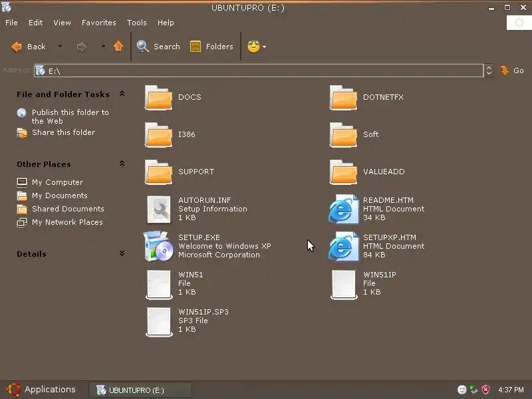Select the SETUP.EXE installer icon
The image size is (532, 399).
[x=158, y=246]
